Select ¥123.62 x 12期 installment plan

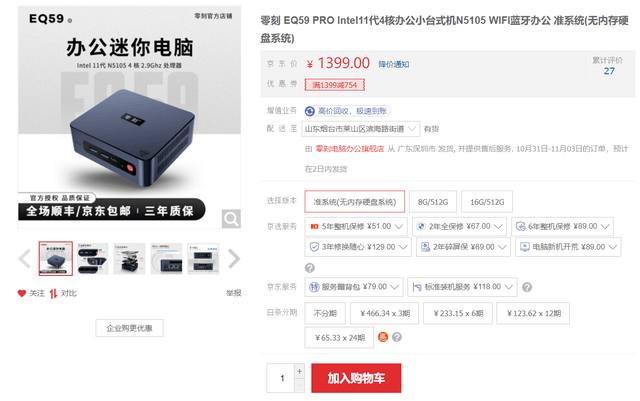(533, 313)
